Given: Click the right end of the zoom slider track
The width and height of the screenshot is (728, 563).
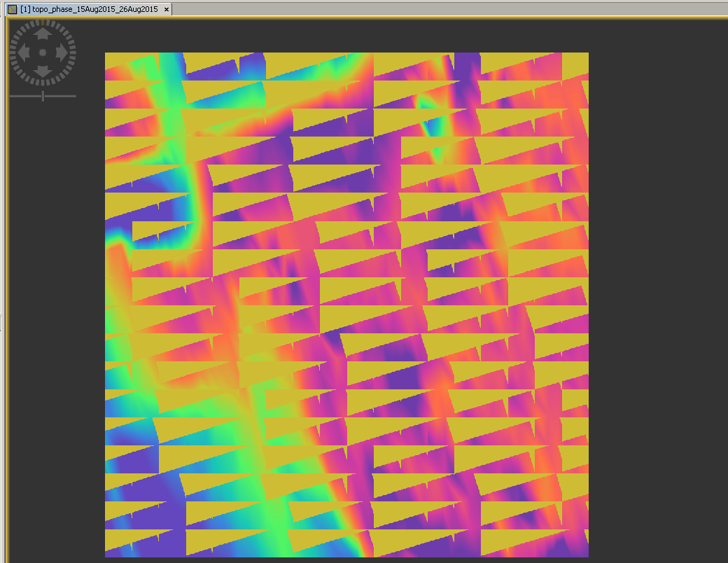Looking at the screenshot, I should [x=75, y=97].
